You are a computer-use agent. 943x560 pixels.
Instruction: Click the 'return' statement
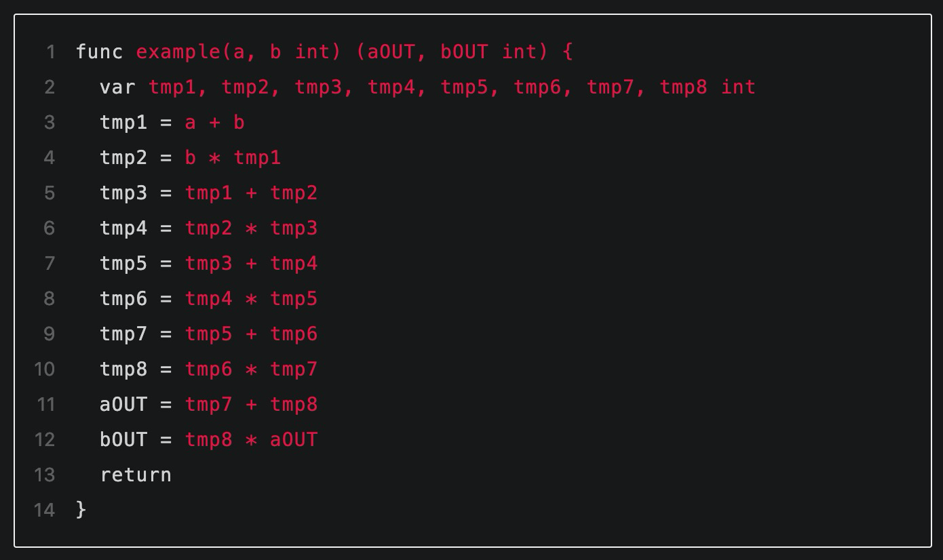tap(136, 475)
